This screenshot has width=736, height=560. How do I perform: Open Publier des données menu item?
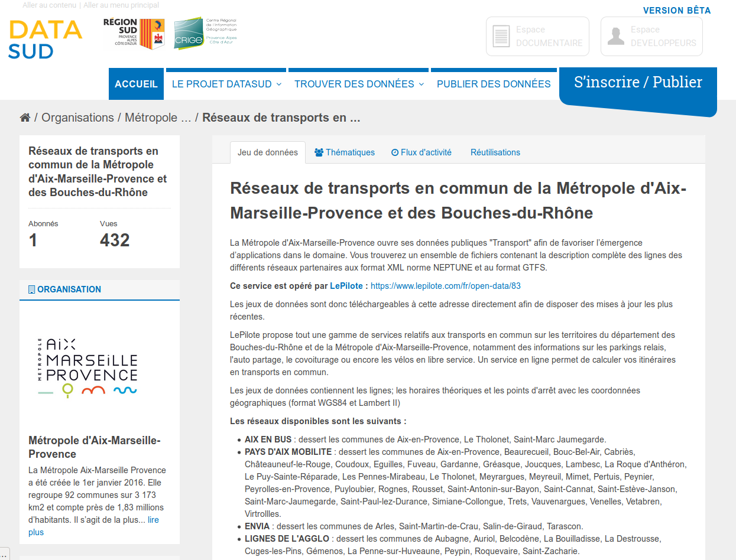click(x=494, y=84)
